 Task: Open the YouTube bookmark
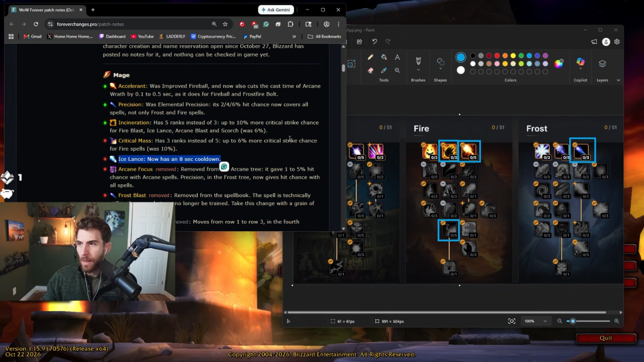(x=142, y=36)
